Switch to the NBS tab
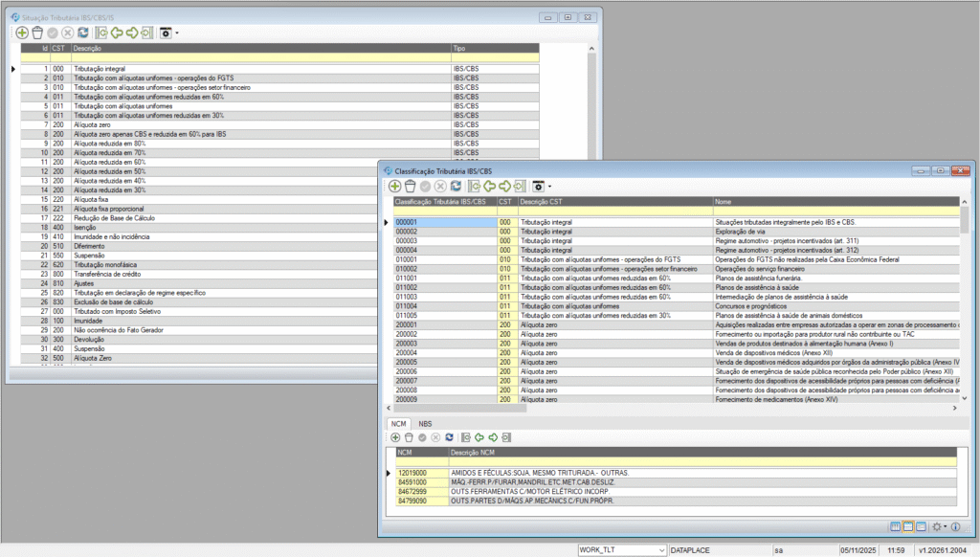Viewport: 980px width, 557px height. 425,422
